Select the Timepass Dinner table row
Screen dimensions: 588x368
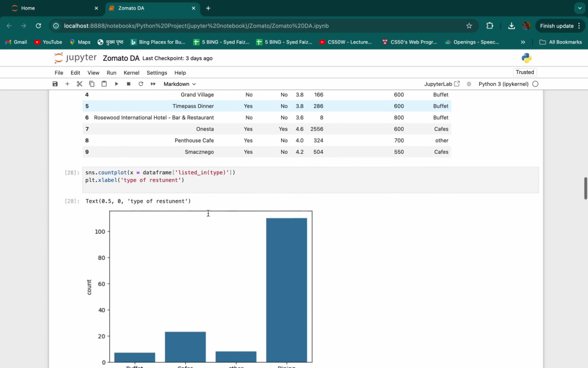(266, 106)
